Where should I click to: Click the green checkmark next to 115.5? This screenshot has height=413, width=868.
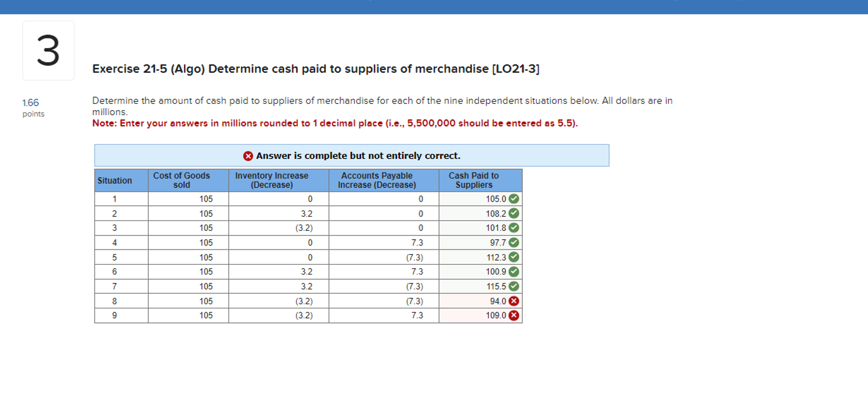click(514, 286)
